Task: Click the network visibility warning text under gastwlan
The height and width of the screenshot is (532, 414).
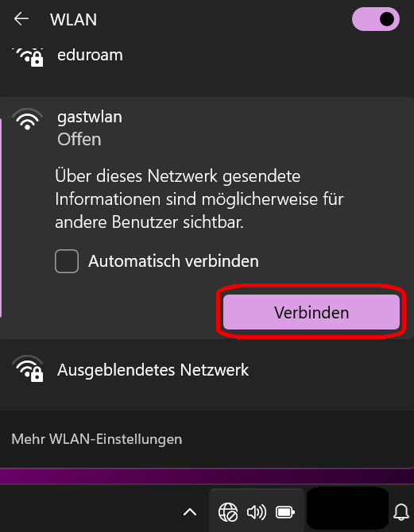Action: coord(199,199)
